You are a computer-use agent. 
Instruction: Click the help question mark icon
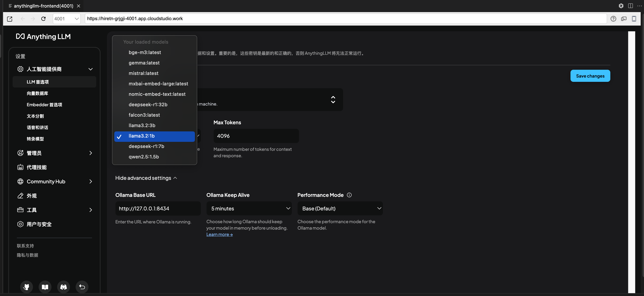(613, 19)
